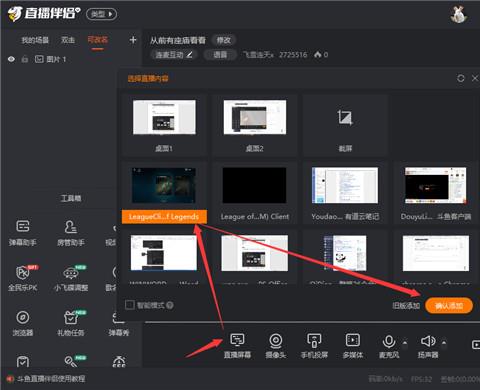
Task: Toggle visibility eye of 图片 1
Action: 11,59
